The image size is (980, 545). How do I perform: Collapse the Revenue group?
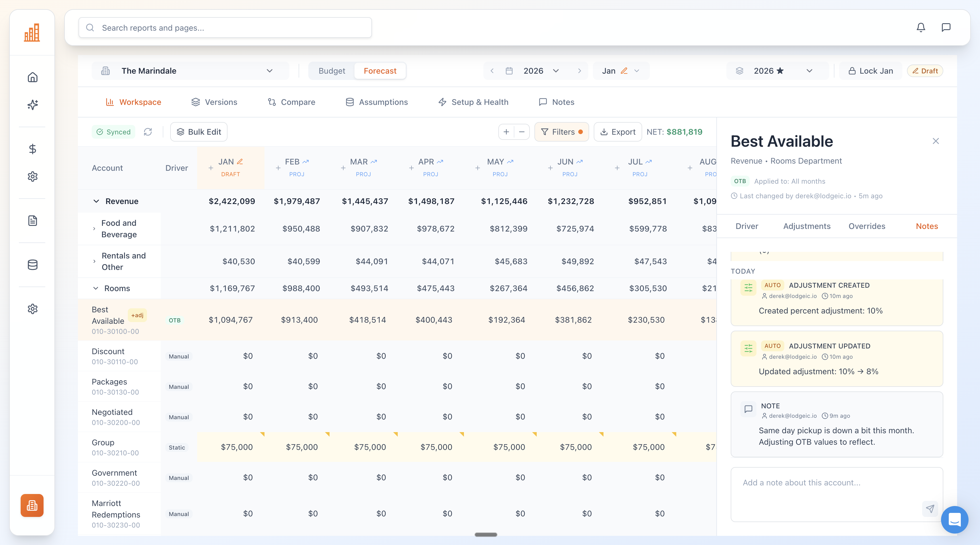pyautogui.click(x=96, y=201)
